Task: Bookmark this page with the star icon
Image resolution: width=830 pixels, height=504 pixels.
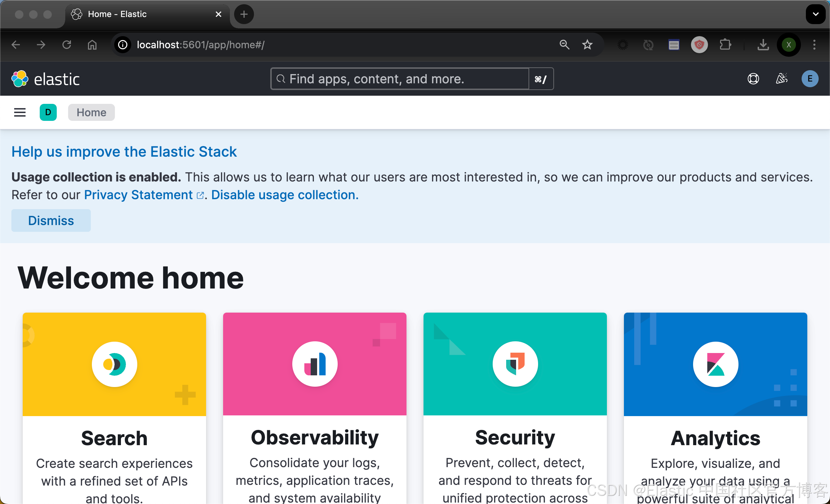Action: tap(587, 45)
